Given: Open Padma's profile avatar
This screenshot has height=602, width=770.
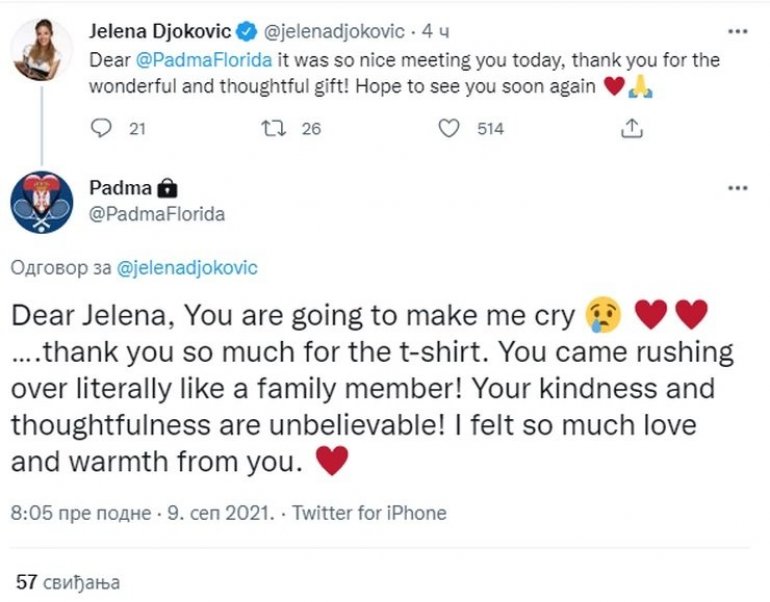Looking at the screenshot, I should tap(41, 203).
